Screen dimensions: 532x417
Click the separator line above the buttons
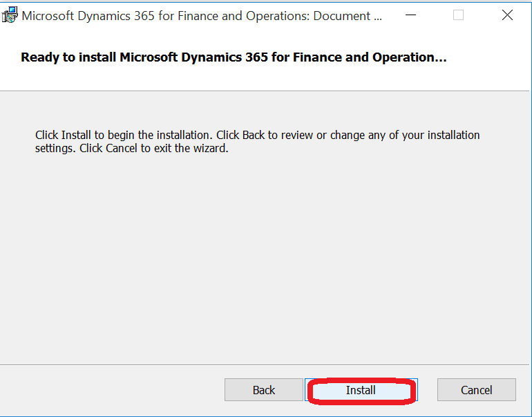coord(266,364)
